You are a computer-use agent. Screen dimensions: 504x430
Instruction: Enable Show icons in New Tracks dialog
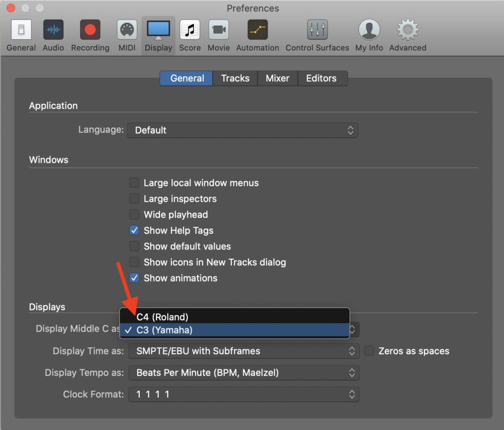click(x=134, y=262)
